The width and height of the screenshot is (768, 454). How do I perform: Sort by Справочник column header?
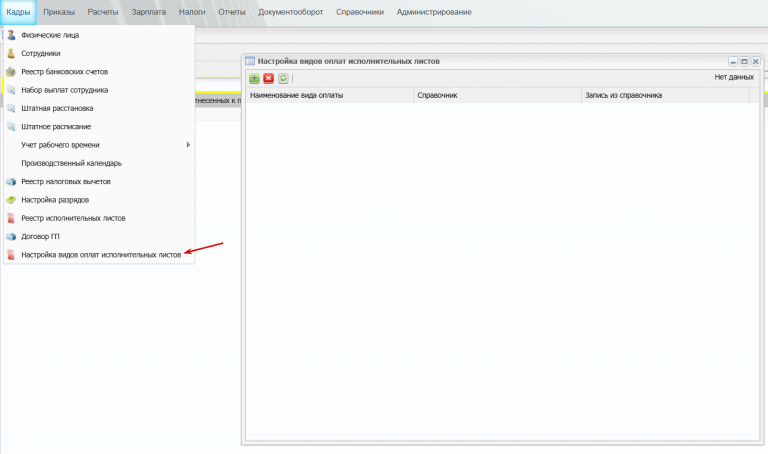(x=498, y=96)
